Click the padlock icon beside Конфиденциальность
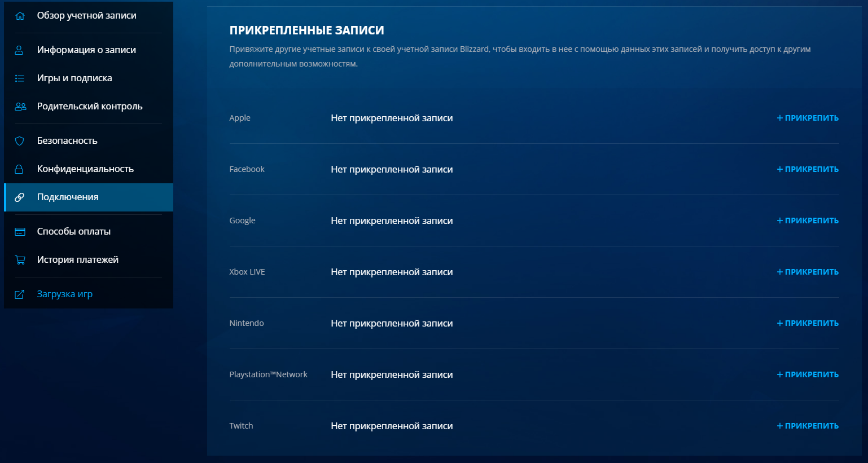 [x=19, y=169]
